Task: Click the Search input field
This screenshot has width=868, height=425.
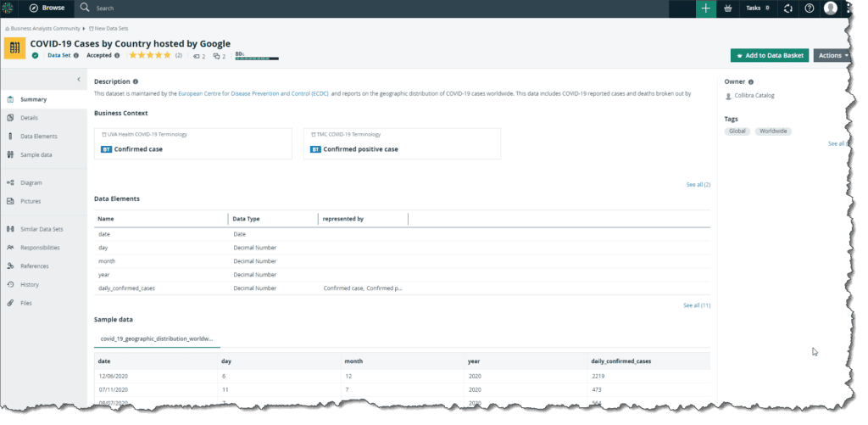Action: pyautogui.click(x=105, y=8)
